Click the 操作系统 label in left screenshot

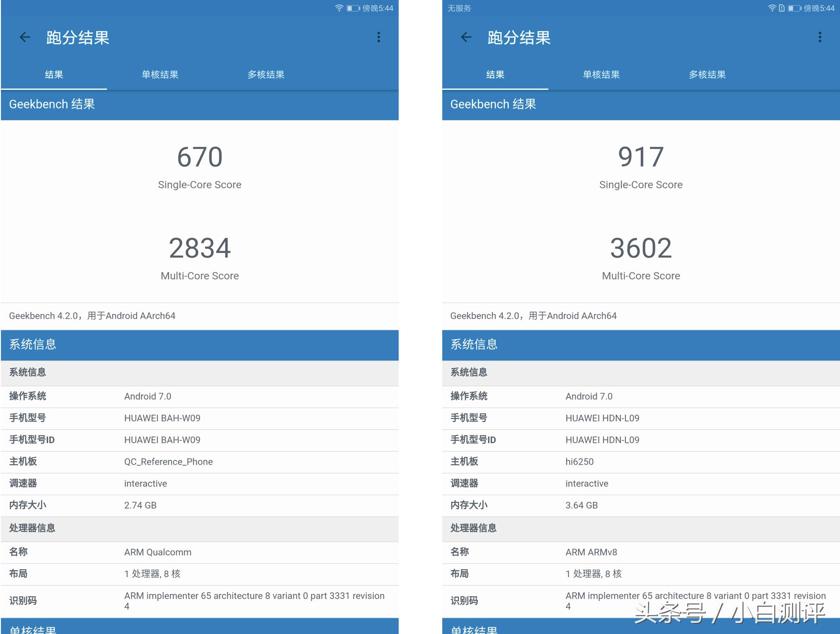pos(27,396)
